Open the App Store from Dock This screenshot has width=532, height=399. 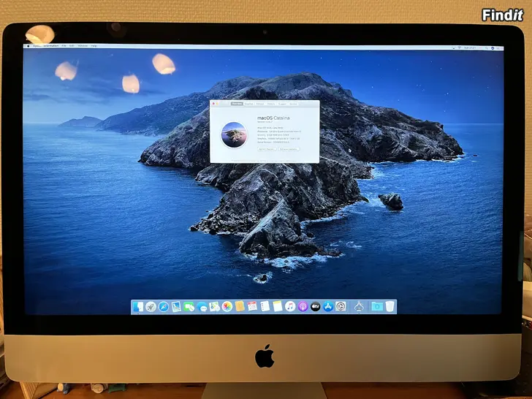(x=328, y=307)
